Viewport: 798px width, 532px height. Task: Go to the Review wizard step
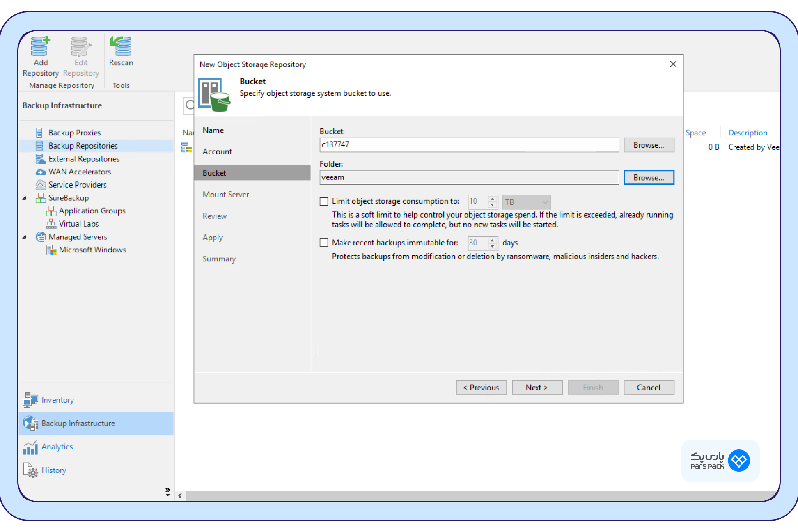point(215,216)
